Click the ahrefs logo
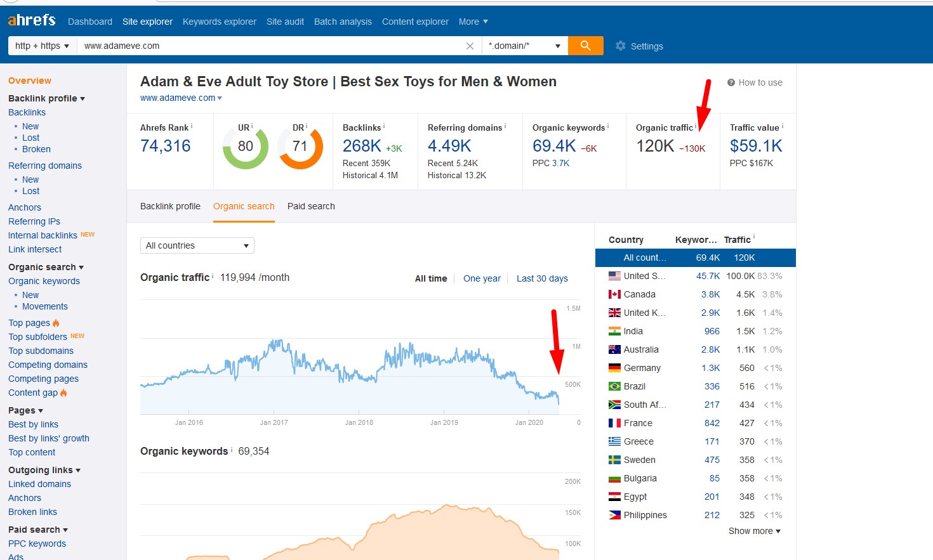Screen dimensions: 933x560 click(32, 20)
